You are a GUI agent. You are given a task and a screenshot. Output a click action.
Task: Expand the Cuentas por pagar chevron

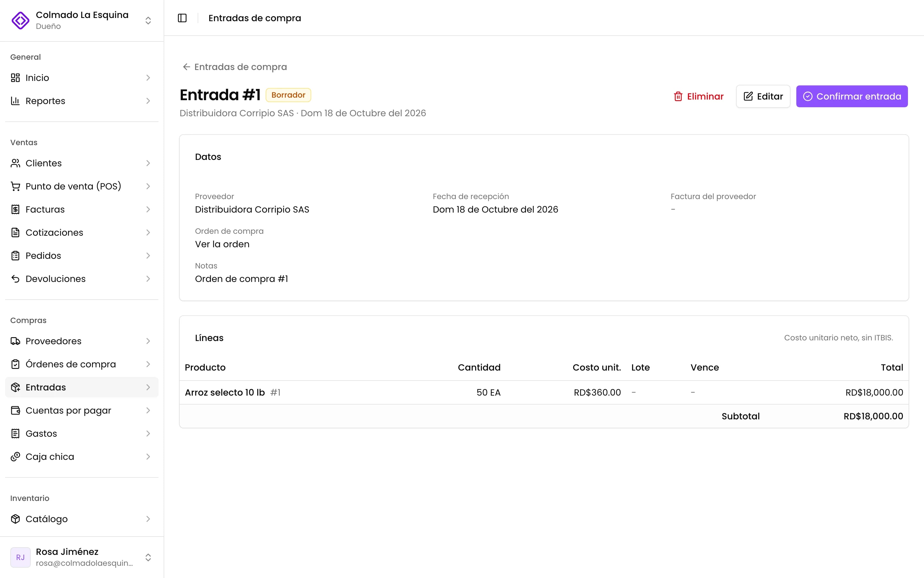(x=148, y=411)
